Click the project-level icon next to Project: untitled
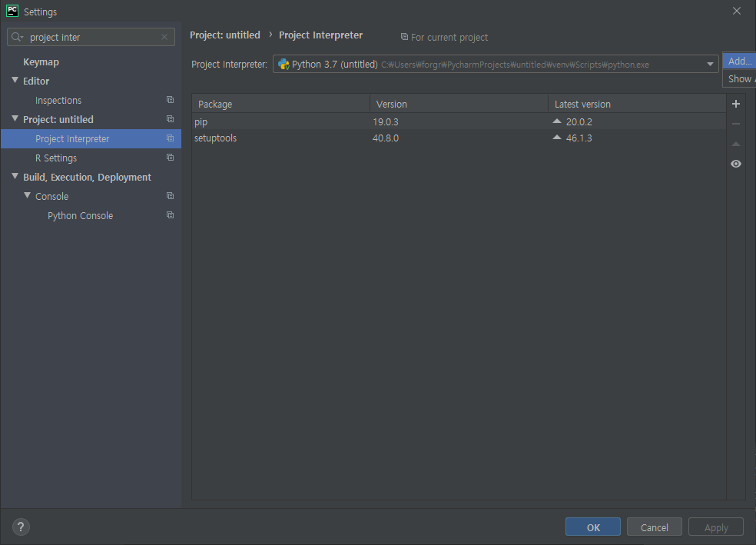 171,119
